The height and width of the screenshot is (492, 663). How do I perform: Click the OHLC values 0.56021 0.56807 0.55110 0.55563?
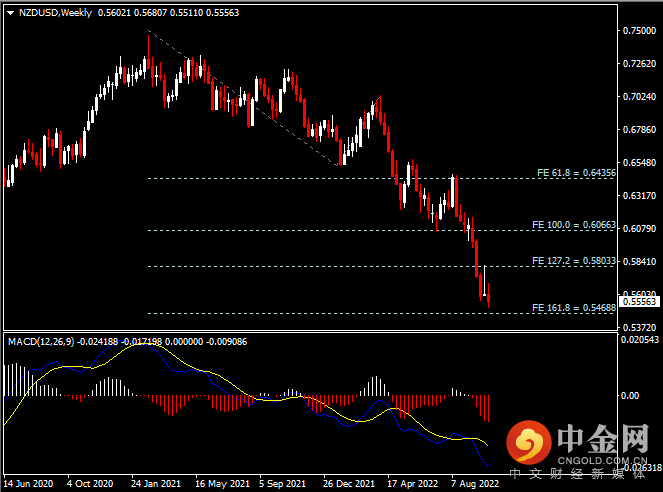click(x=168, y=13)
